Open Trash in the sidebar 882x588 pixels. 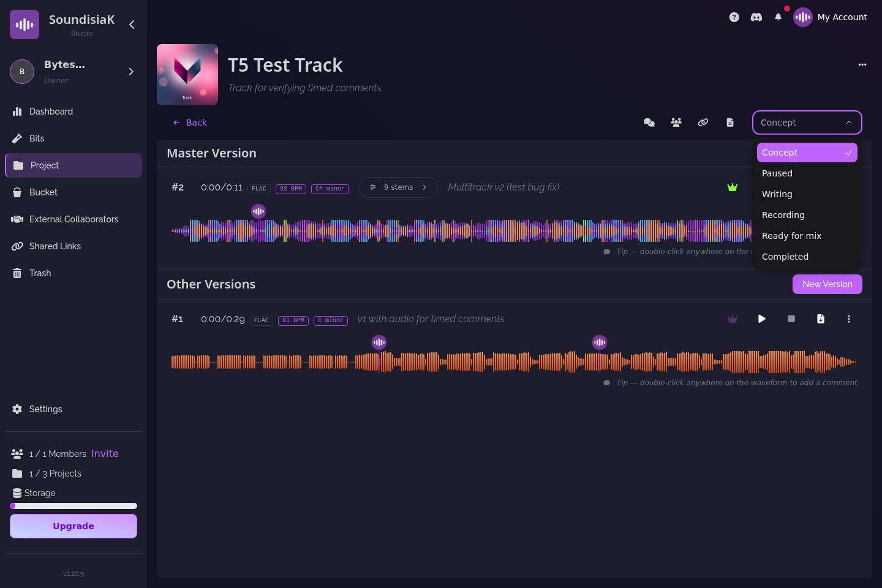pyautogui.click(x=73, y=273)
